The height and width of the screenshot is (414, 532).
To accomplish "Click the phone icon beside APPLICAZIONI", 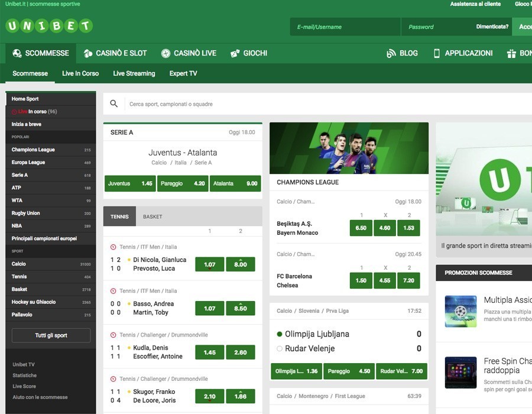I will click(x=437, y=53).
